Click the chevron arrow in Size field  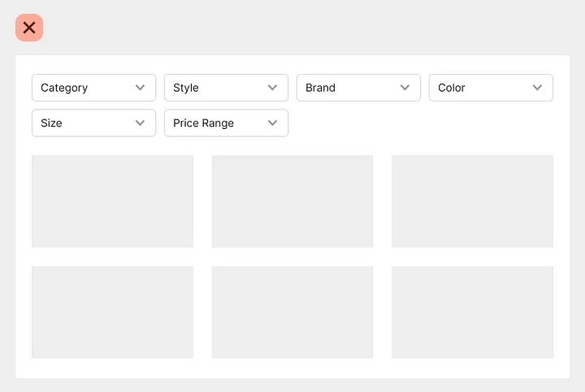140,123
